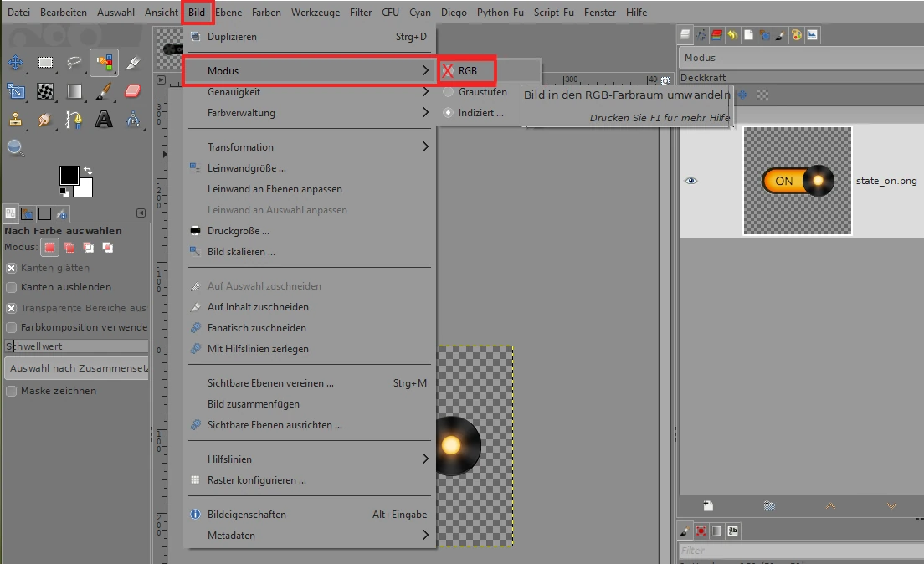Pick the Paintbrush tool in the toolbox
The height and width of the screenshot is (564, 924).
[x=104, y=91]
